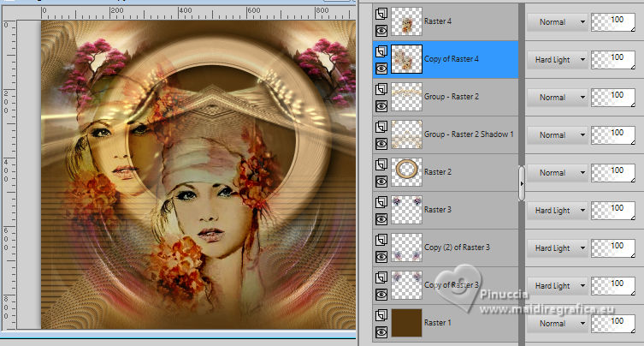Viewport: 644px width, 346px height.
Task: Select the Raster 4 layer thumbnail
Action: pos(406,21)
